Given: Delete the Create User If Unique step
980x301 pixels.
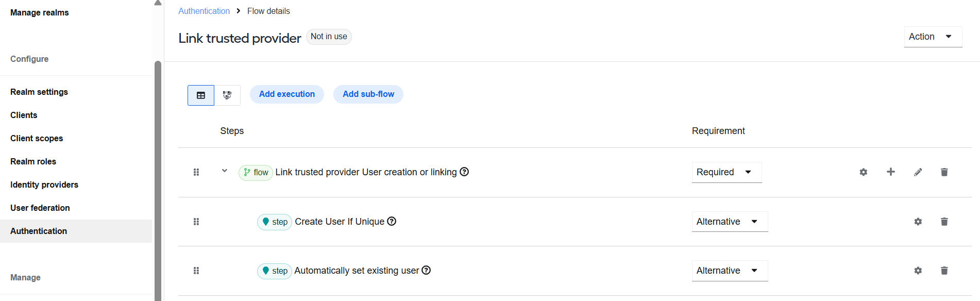Looking at the screenshot, I should tap(944, 222).
